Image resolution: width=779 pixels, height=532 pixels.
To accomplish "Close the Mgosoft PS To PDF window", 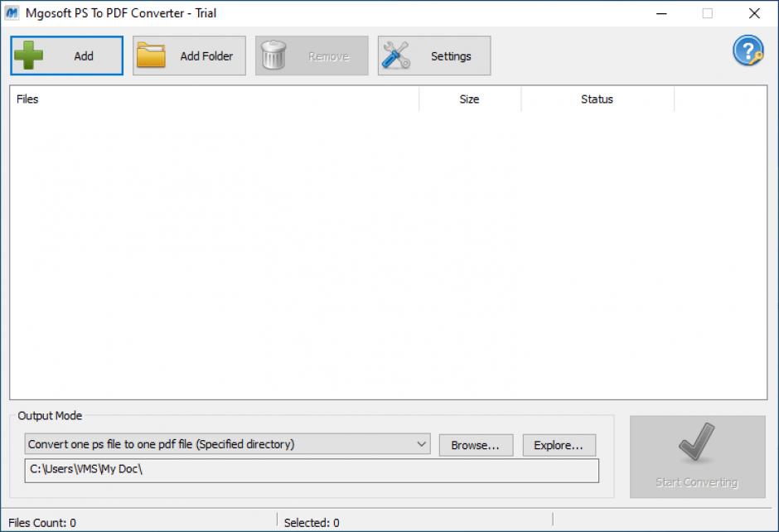I will point(754,13).
